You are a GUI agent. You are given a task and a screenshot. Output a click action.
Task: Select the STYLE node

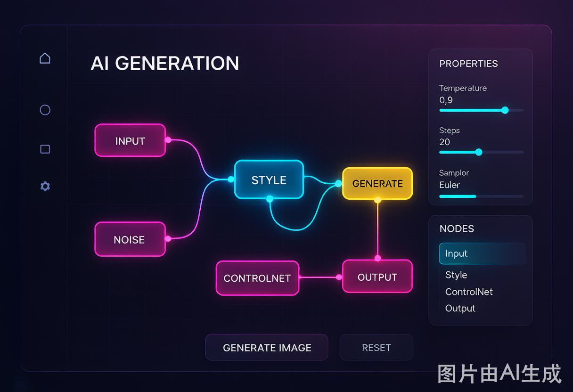(269, 180)
